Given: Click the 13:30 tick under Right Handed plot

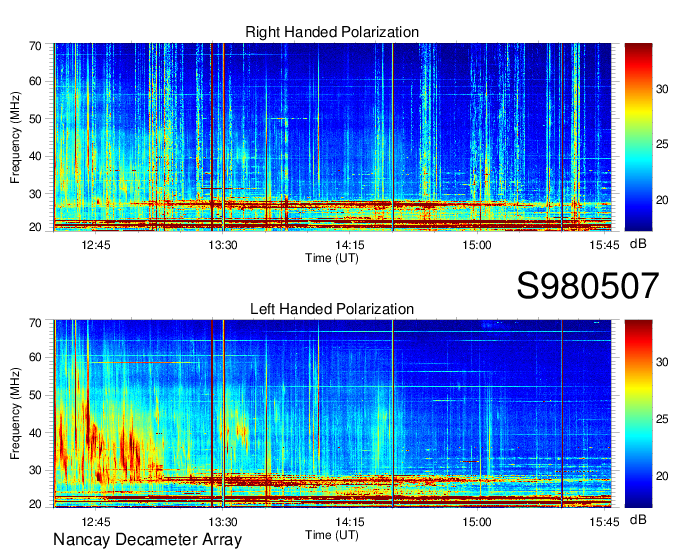Looking at the screenshot, I should tap(223, 245).
